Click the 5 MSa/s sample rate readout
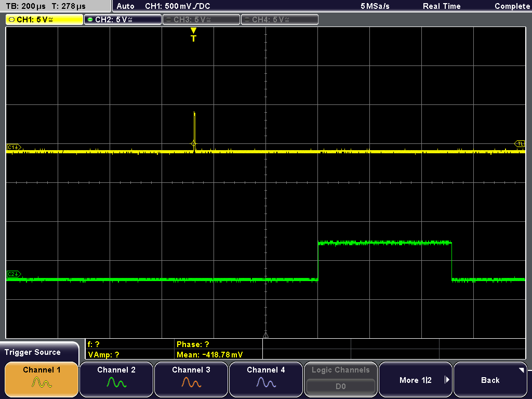Screen dimensions: 532x399 (375, 6)
